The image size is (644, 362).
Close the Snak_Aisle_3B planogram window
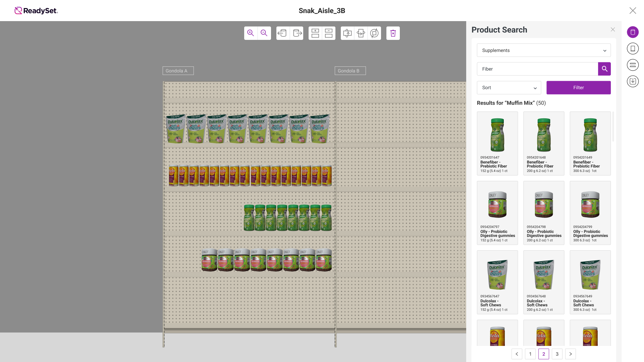633,10
